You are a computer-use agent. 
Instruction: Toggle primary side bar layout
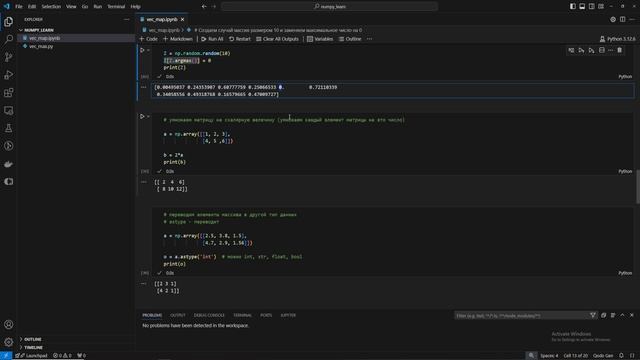[x=573, y=7]
